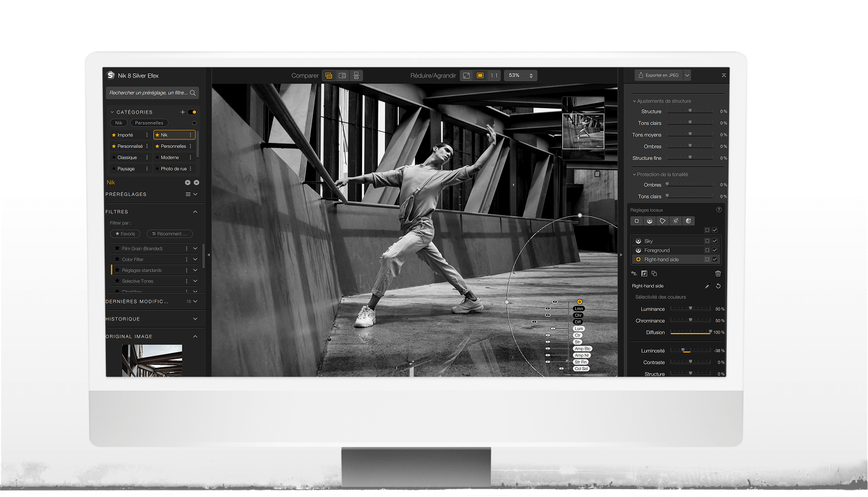Toggle mask display for Foreground adjustment
868x497 pixels.
click(x=707, y=250)
